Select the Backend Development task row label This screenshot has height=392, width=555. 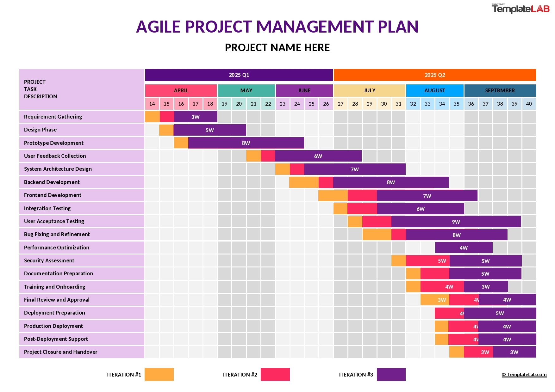pyautogui.click(x=52, y=182)
